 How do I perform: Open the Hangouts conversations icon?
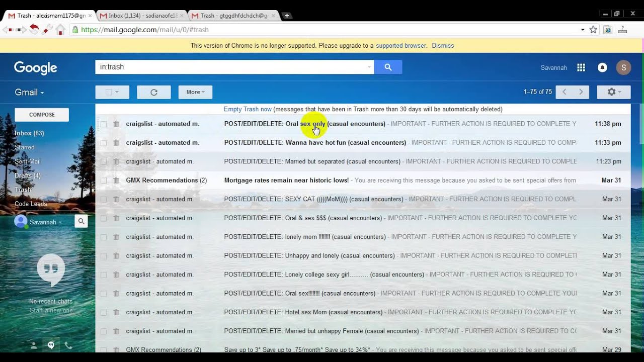(51, 345)
